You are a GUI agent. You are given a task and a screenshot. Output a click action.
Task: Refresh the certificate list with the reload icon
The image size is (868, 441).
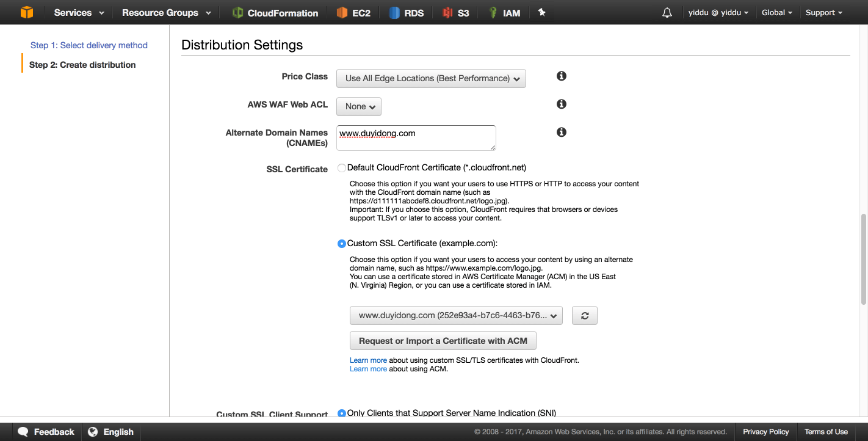[x=585, y=315]
